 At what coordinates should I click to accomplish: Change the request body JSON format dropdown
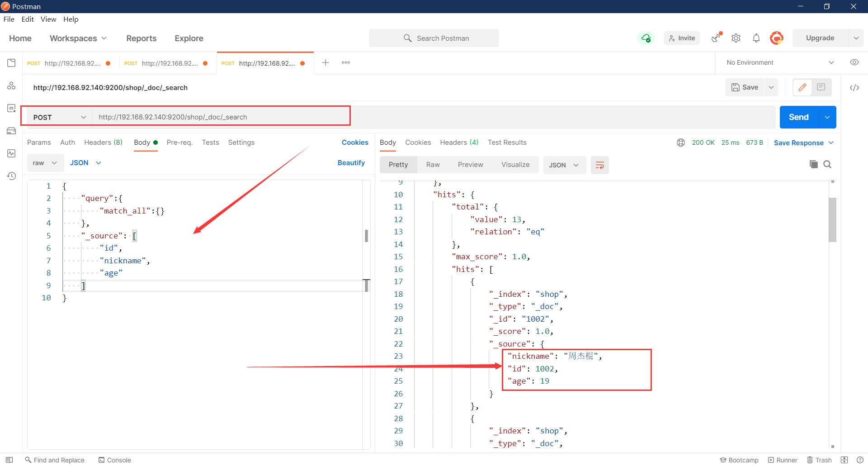point(85,163)
